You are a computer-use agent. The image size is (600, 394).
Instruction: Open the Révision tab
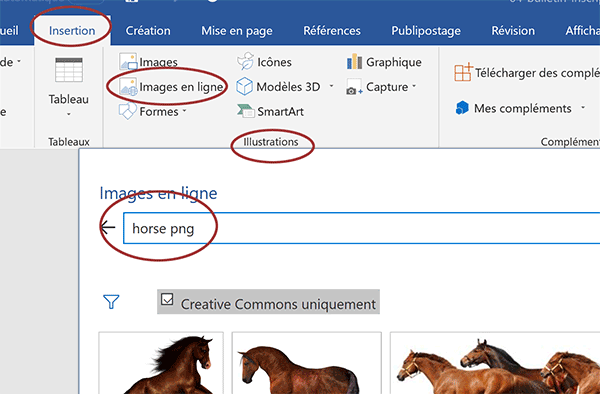(x=513, y=31)
